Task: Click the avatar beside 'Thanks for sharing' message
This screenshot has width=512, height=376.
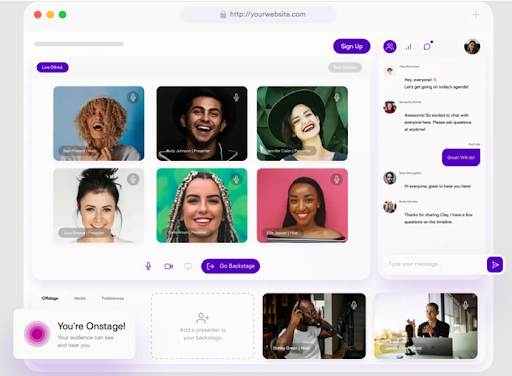Action: tap(389, 207)
